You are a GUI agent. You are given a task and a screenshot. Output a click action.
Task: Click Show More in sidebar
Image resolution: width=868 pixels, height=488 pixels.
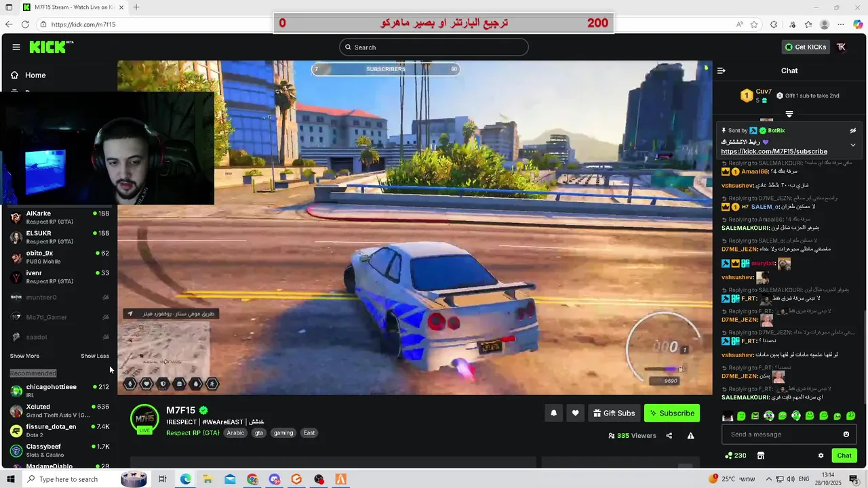click(x=24, y=356)
